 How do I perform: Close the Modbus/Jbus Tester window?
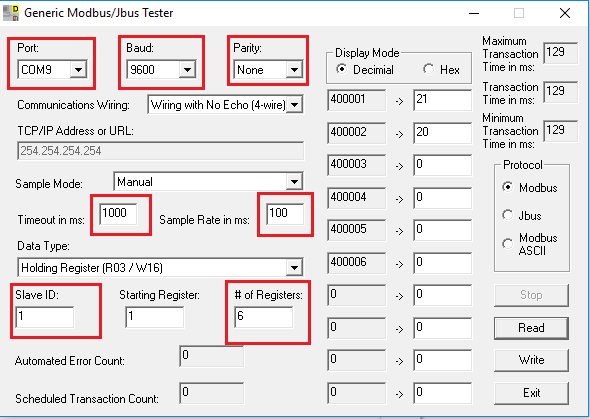[x=564, y=14]
